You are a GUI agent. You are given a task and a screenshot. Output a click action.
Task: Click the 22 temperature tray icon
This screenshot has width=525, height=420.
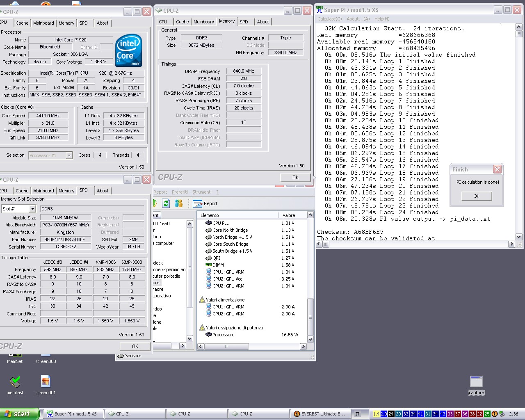479,414
